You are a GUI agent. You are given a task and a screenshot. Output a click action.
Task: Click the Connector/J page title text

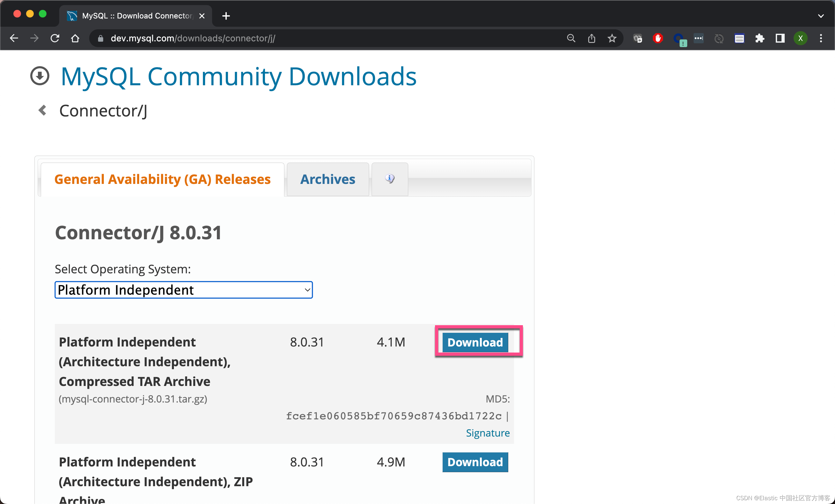pos(103,111)
